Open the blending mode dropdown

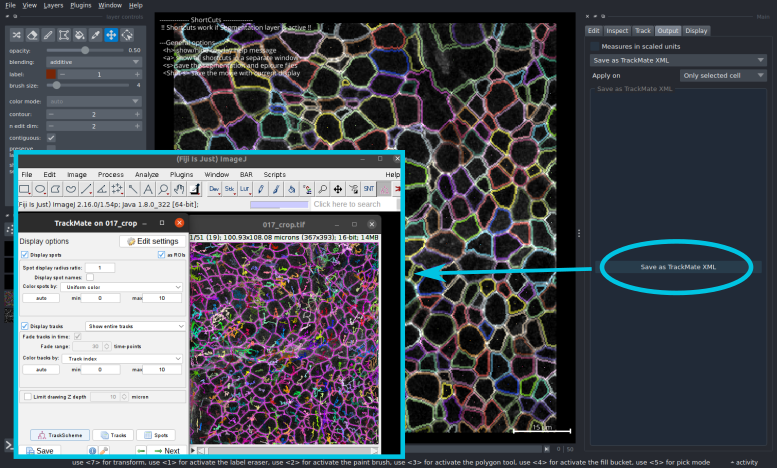95,62
